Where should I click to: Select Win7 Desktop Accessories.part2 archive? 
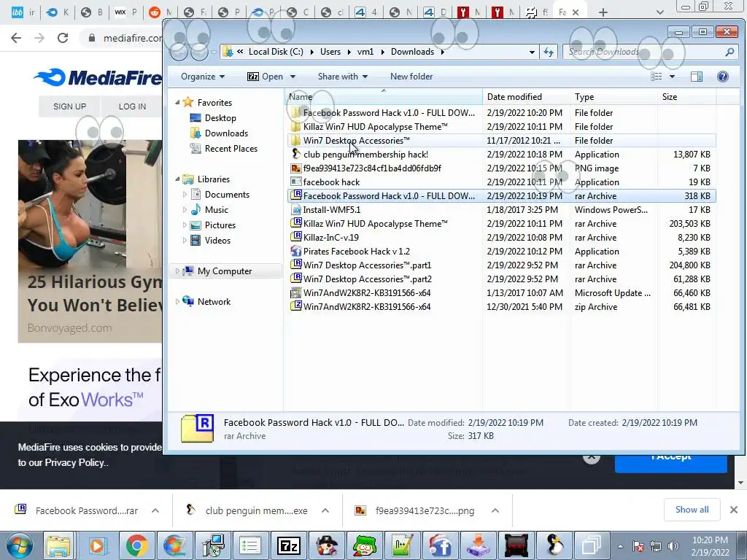(x=501, y=279)
